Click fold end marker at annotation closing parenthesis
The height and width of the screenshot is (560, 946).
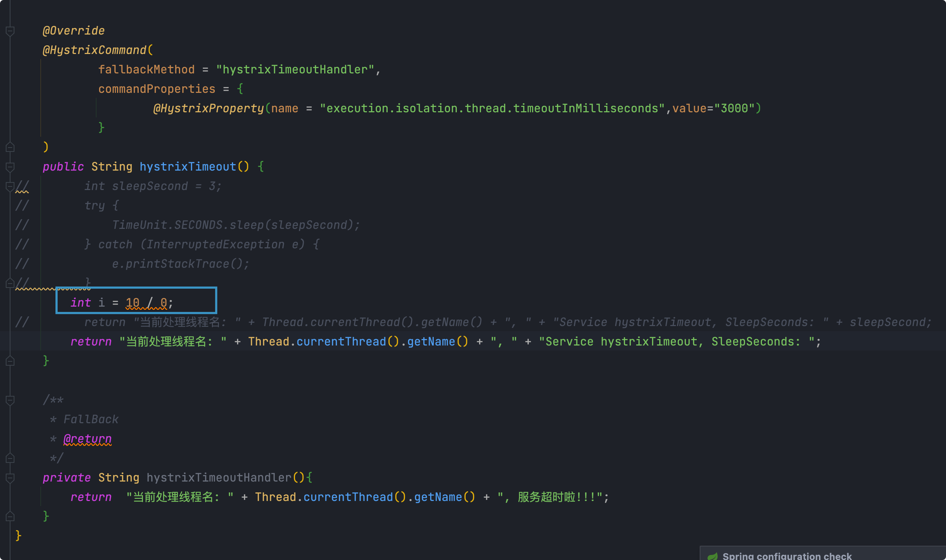click(x=10, y=147)
